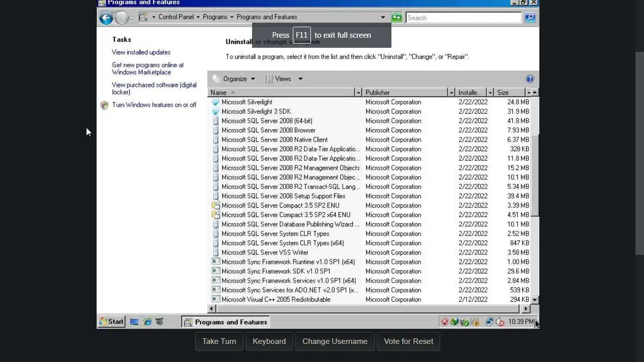Open the blue Help question icon
The image size is (644, 362).
click(530, 78)
